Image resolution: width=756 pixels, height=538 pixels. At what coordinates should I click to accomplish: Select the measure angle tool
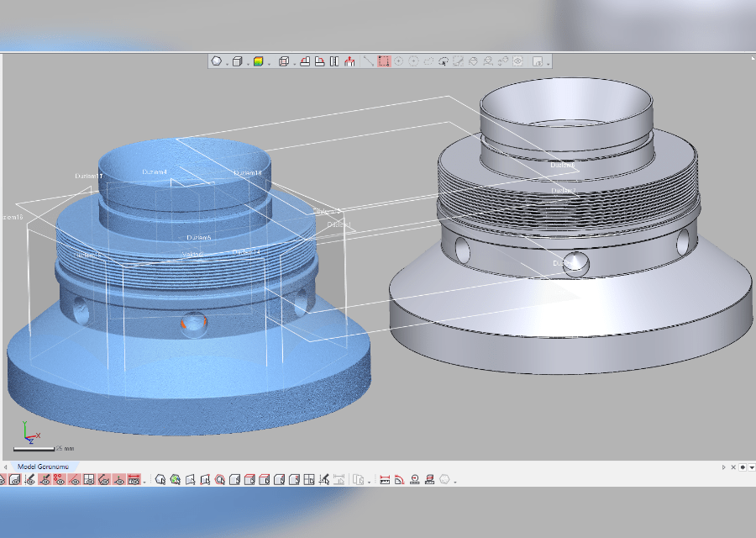click(x=400, y=480)
